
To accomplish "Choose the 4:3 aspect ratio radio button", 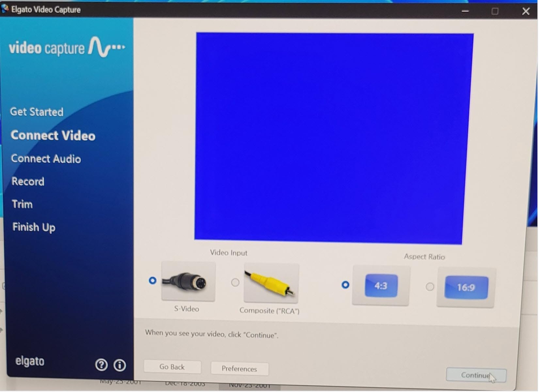I will 345,285.
